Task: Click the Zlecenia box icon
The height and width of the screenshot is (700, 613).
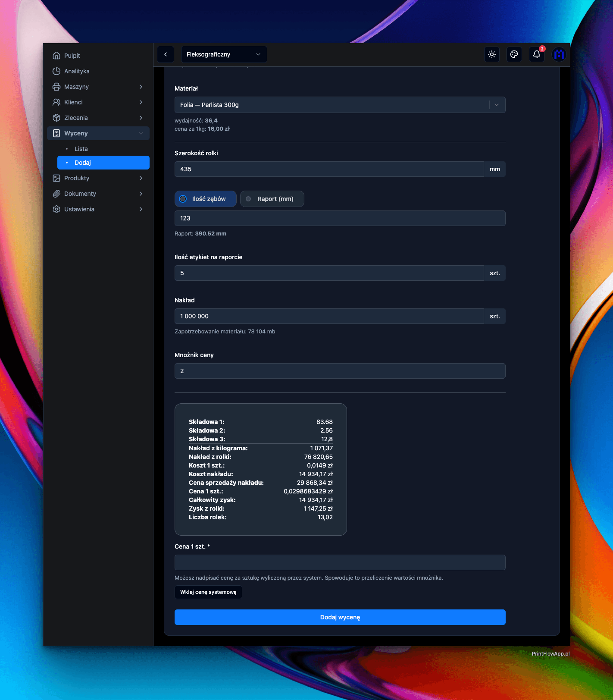Action: (x=56, y=118)
